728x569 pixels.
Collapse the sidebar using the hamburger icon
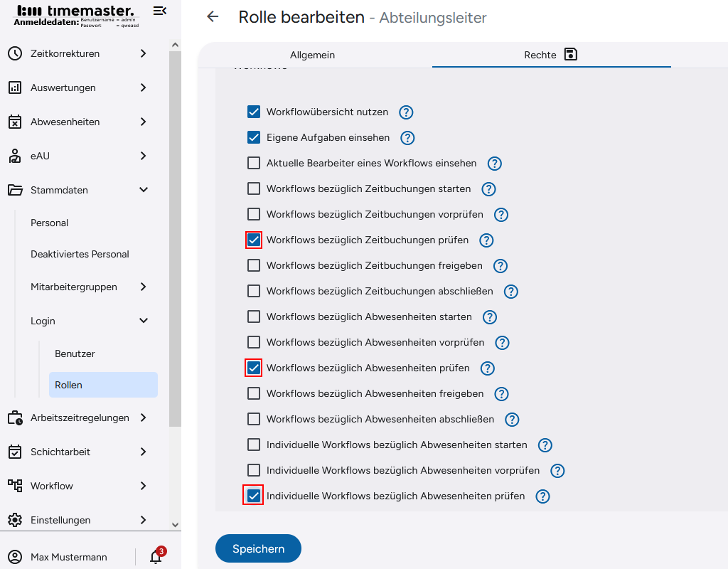coord(159,11)
